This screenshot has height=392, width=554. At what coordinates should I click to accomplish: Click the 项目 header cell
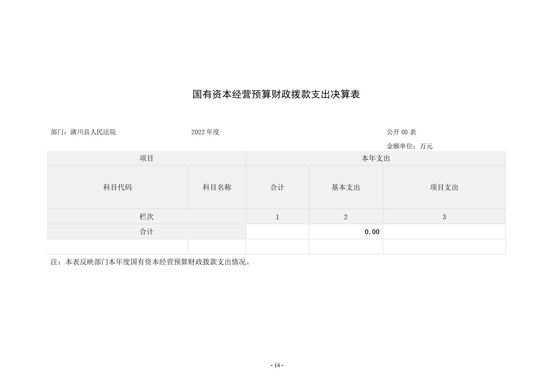pyautogui.click(x=147, y=159)
